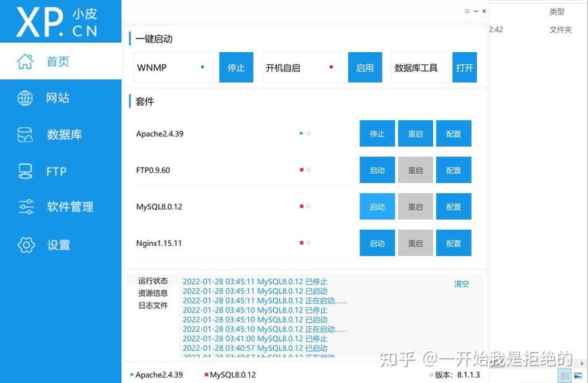Viewport: 588px width, 383px height.
Task: Click greyed 重启 for MySQL8.0.12
Action: [416, 207]
